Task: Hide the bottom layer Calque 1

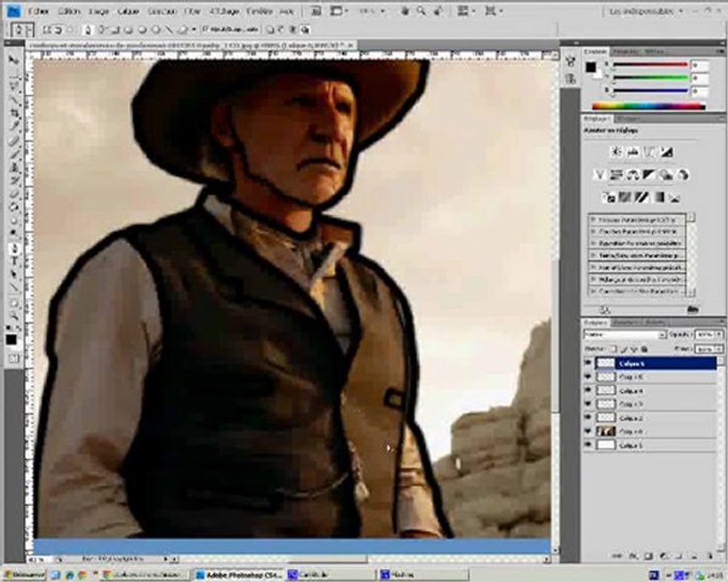Action: tap(588, 445)
